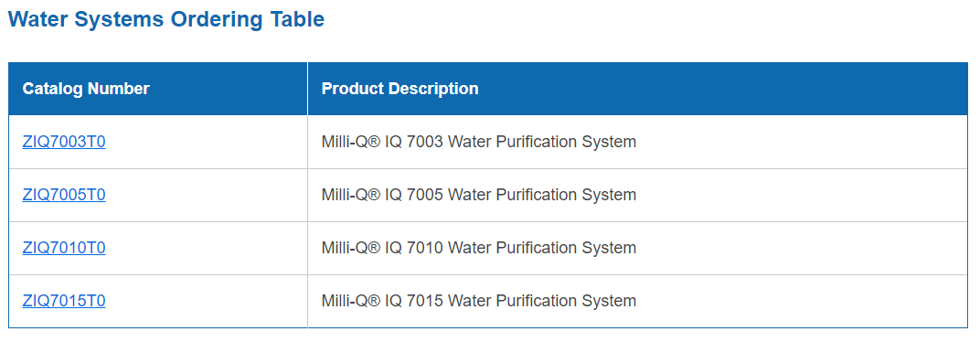This screenshot has height=342, width=980.
Task: Select the Milli-Q IQ 7010 description text
Action: (479, 248)
